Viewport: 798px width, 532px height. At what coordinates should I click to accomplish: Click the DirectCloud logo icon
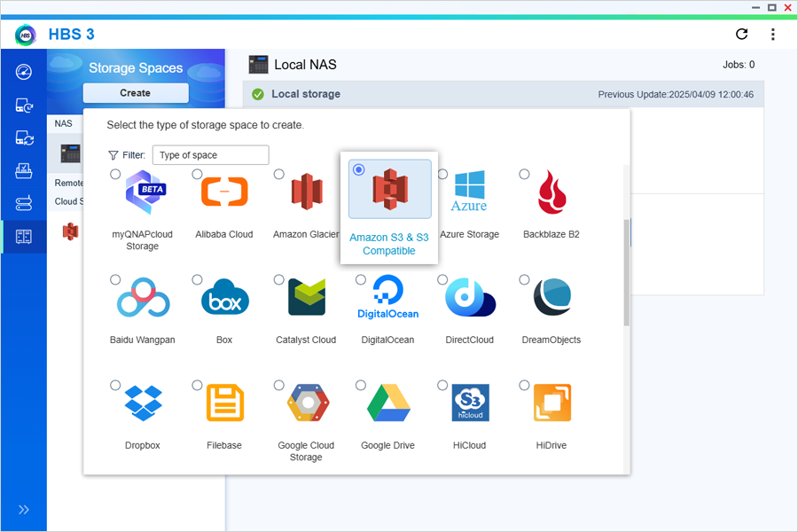[470, 297]
